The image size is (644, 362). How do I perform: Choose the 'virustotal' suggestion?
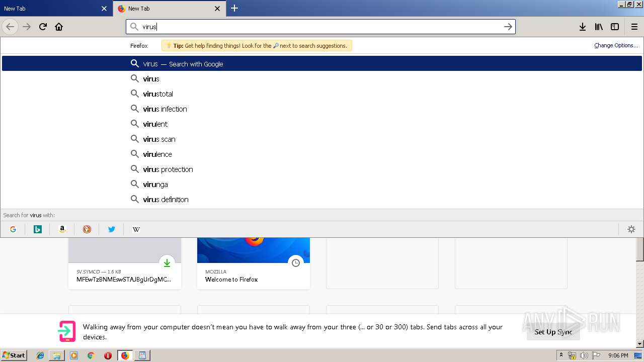(x=322, y=94)
